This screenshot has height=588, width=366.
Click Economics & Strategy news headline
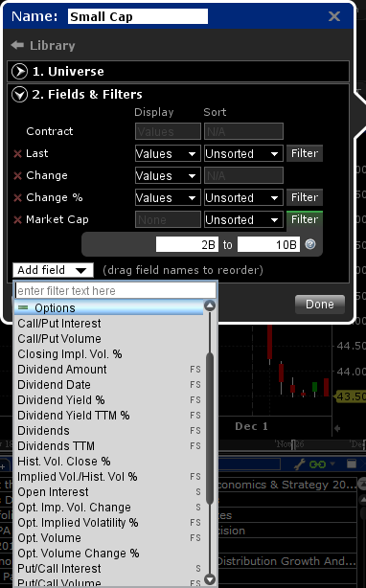[286, 485]
